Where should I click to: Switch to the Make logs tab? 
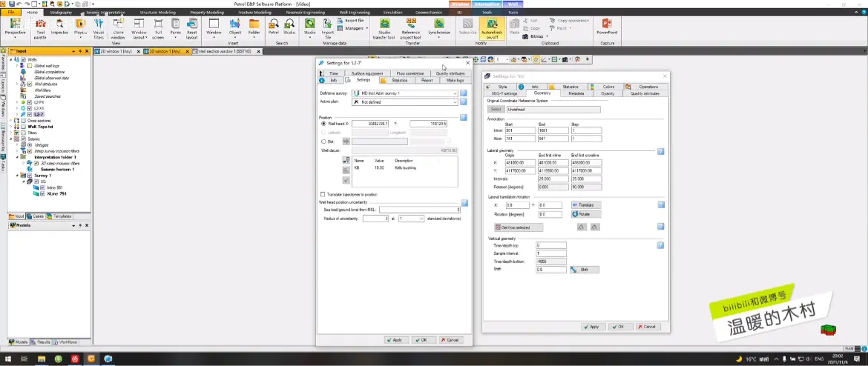point(455,81)
